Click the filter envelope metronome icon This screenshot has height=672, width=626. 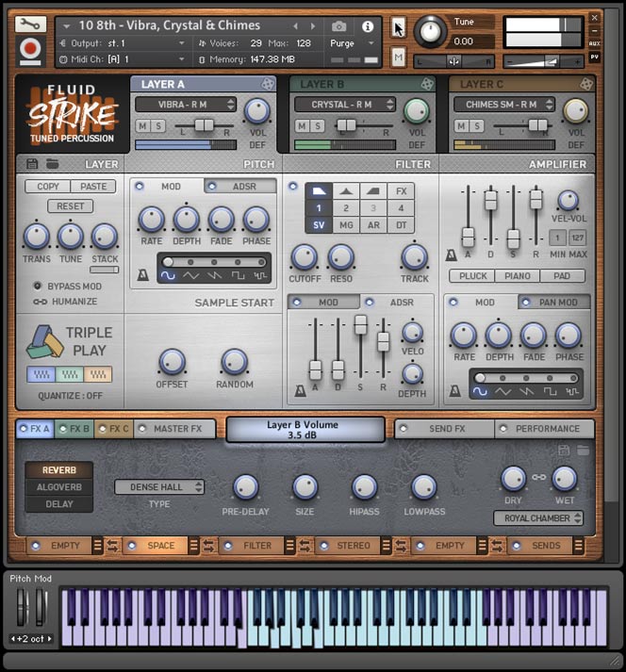[300, 391]
